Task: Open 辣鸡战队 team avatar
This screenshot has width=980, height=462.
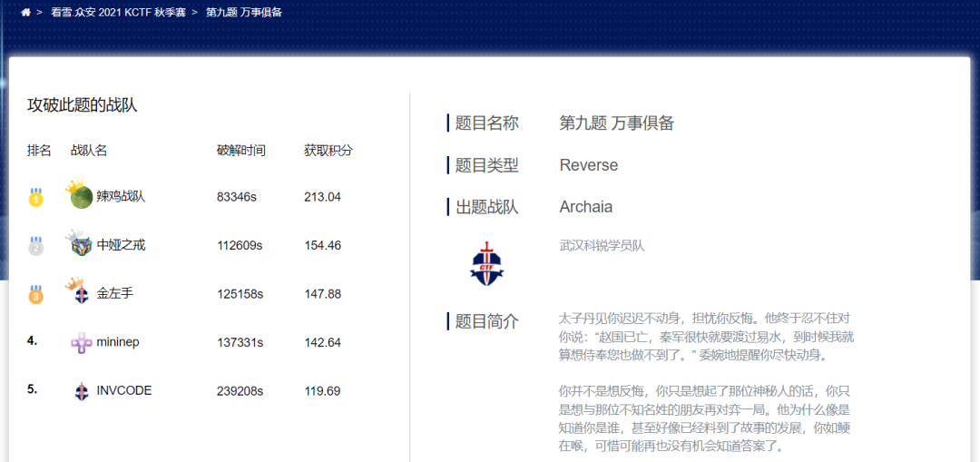Action: click(81, 196)
